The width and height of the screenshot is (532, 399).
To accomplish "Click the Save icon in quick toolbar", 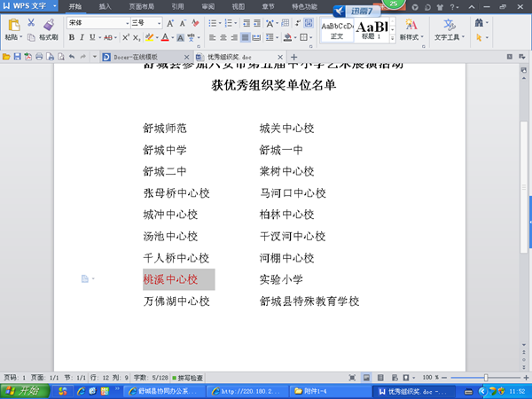I will [16, 56].
